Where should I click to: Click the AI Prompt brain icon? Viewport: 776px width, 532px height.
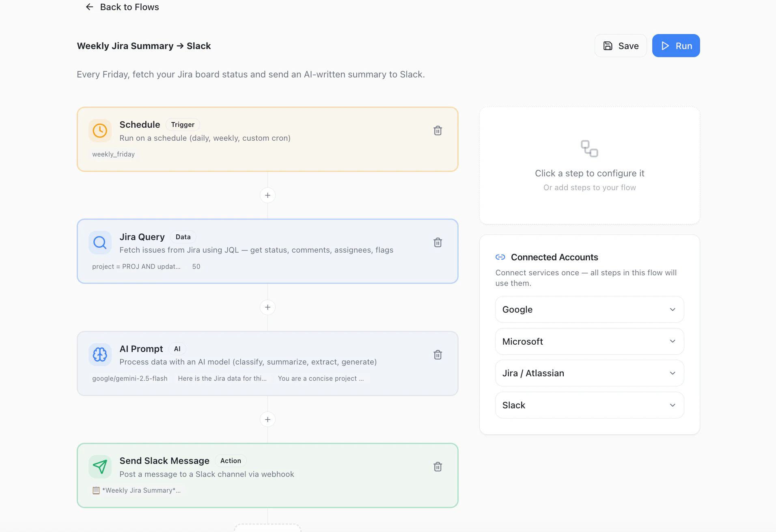[x=100, y=355]
